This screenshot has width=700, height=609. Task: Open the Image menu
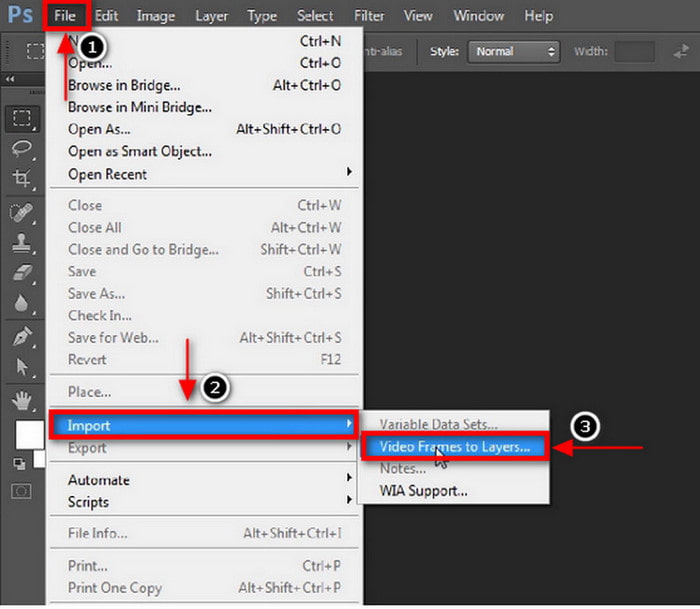click(x=156, y=16)
